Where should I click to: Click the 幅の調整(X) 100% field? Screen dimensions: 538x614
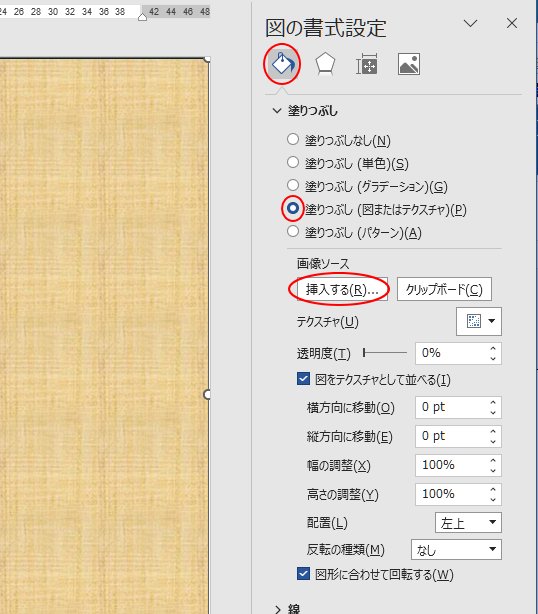450,465
